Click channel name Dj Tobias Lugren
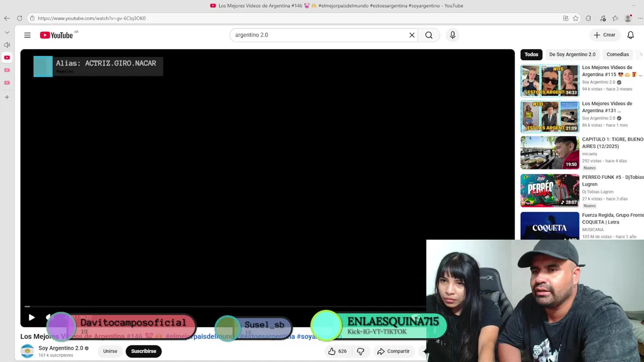This screenshot has width=644, height=362. point(598,192)
